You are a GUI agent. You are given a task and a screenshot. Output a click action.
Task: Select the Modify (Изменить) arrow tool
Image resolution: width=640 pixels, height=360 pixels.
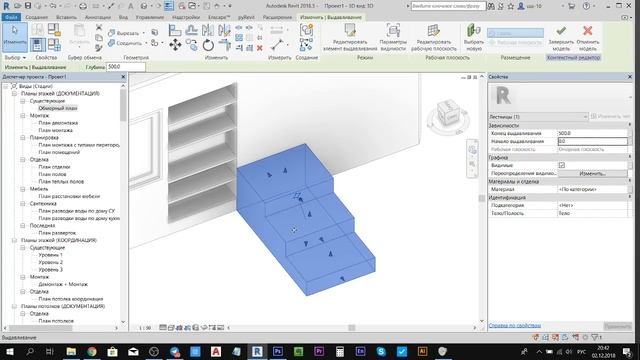pos(15,37)
